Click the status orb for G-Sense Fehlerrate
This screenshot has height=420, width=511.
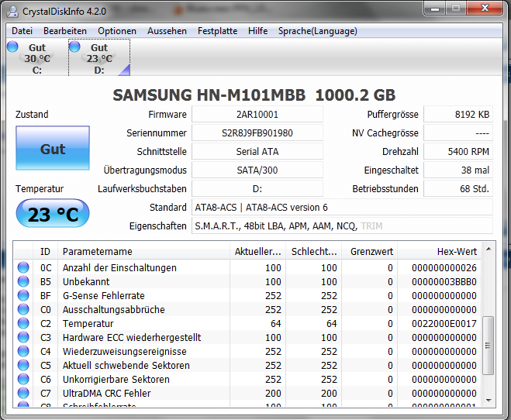click(x=23, y=295)
